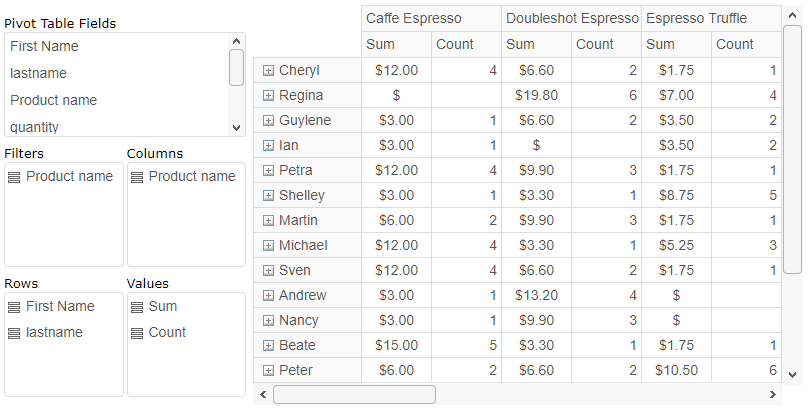Expand the Beate row group
This screenshot has height=419, width=810.
click(x=268, y=345)
